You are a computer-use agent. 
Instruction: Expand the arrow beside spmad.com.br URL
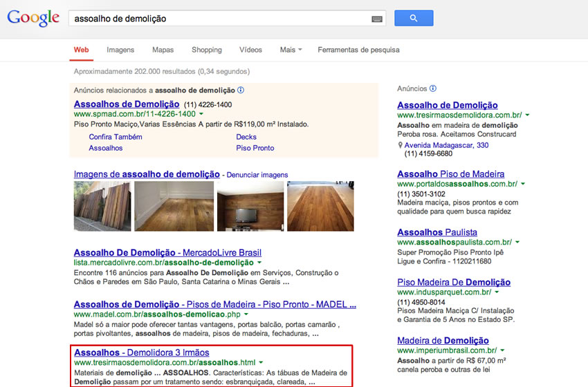tap(201, 114)
